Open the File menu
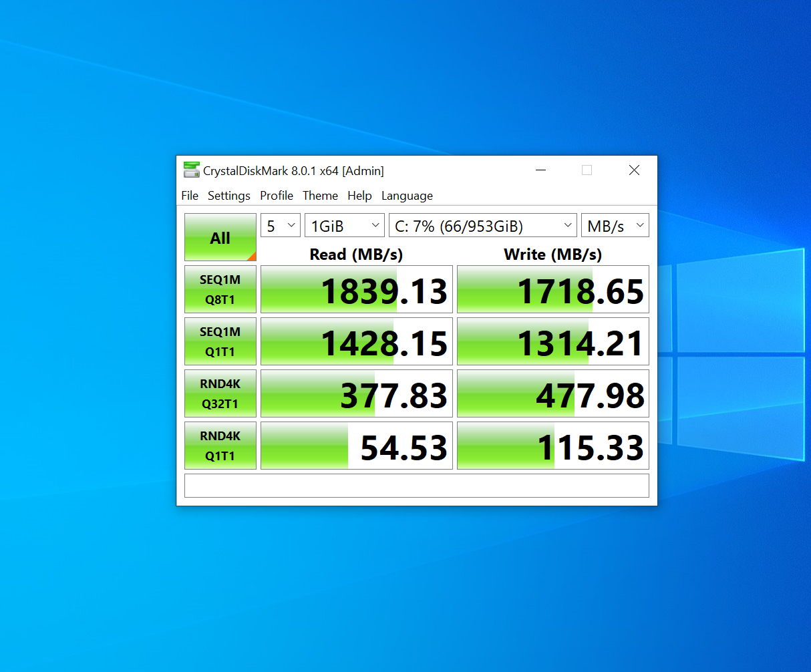The width and height of the screenshot is (811, 672). point(190,196)
